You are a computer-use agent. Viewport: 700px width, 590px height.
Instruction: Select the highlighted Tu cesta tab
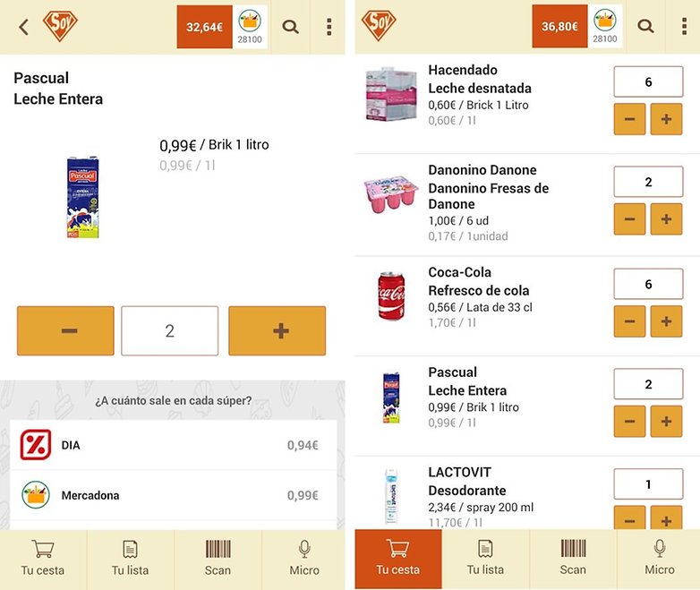[x=398, y=559]
